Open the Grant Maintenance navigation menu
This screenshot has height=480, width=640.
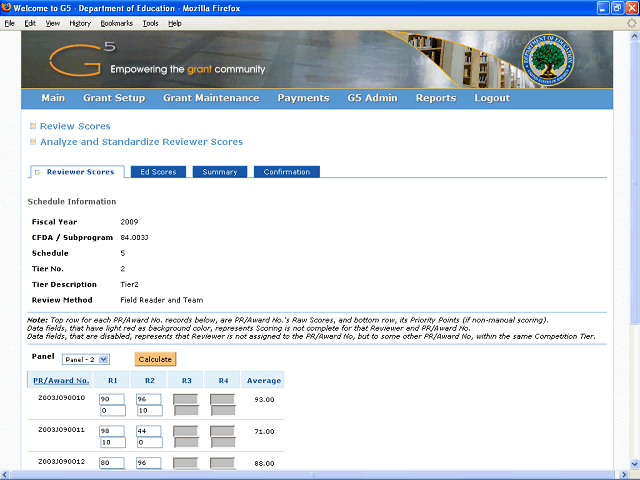click(211, 98)
